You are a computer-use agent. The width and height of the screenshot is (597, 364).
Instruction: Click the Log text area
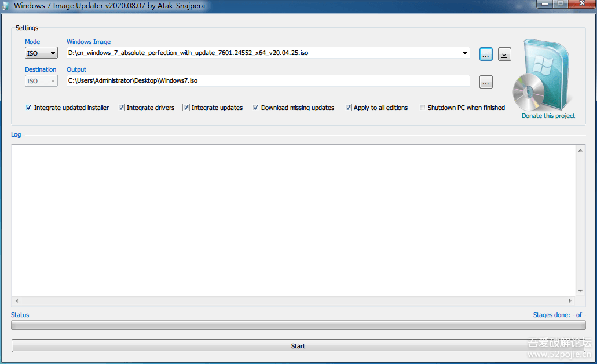coord(294,220)
